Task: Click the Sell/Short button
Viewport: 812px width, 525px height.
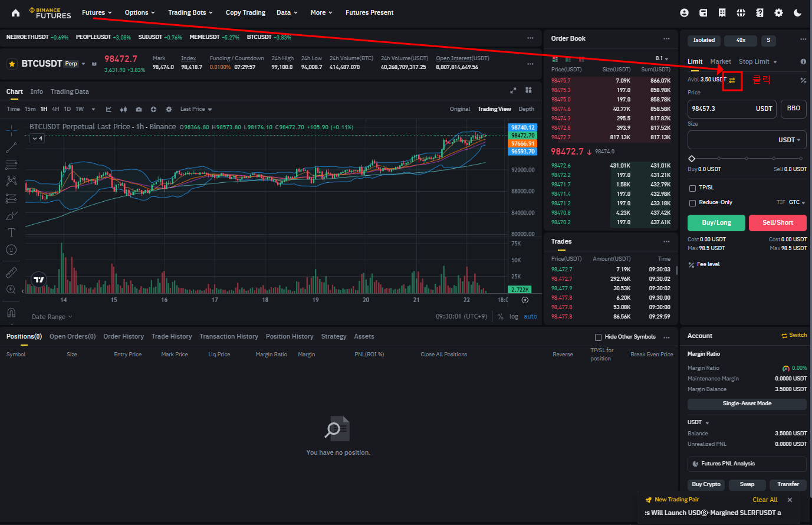Action: click(778, 222)
